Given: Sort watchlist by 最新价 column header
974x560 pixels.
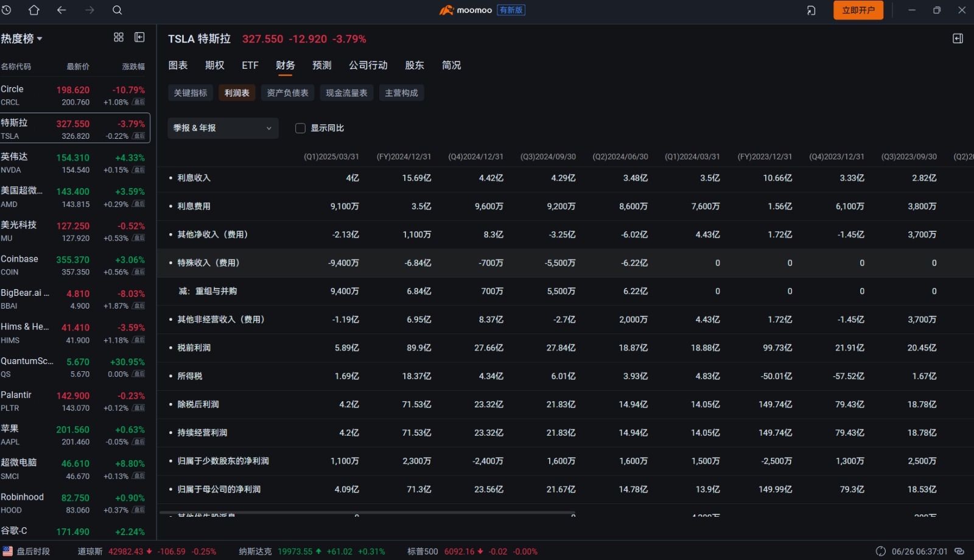Looking at the screenshot, I should (x=78, y=66).
